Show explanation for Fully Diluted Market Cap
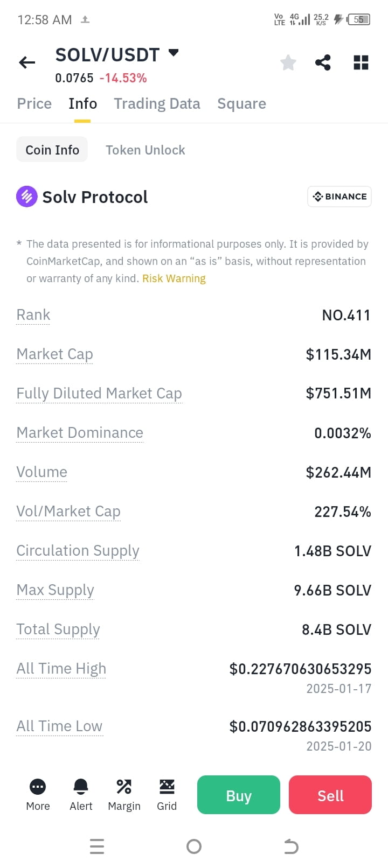Screen dimensions: 388x868 click(99, 394)
